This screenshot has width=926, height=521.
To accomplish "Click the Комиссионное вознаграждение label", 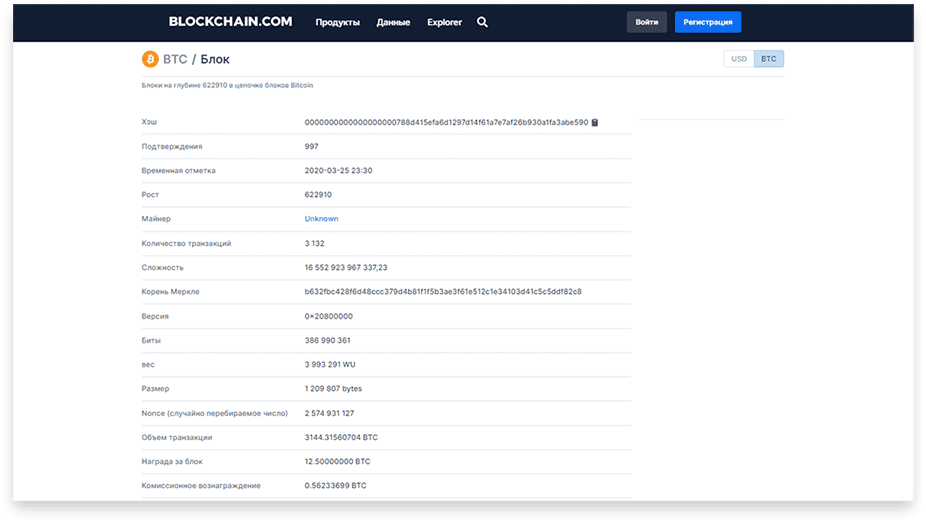I will coord(201,486).
